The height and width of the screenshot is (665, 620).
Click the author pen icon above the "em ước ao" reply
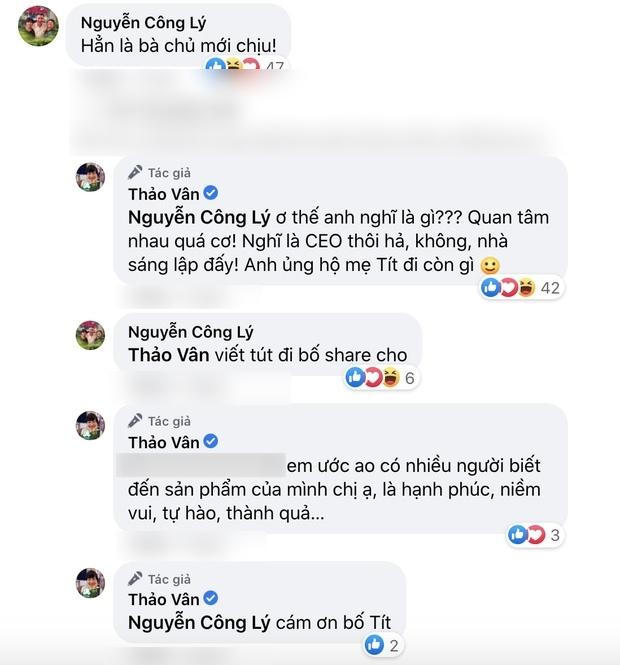click(135, 420)
